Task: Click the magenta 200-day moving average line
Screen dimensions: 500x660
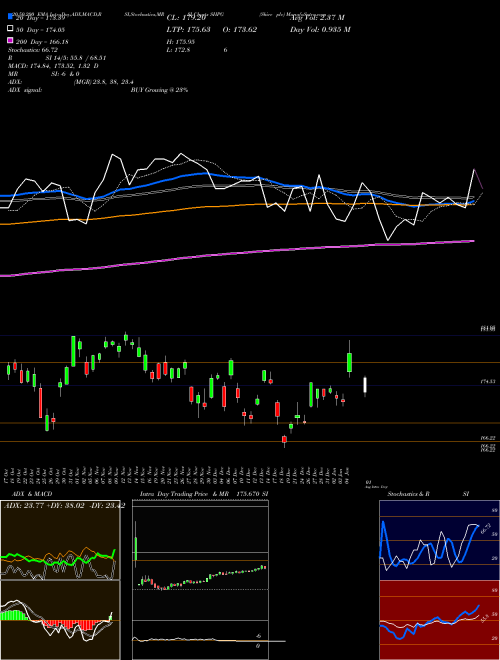Action: 237,253
